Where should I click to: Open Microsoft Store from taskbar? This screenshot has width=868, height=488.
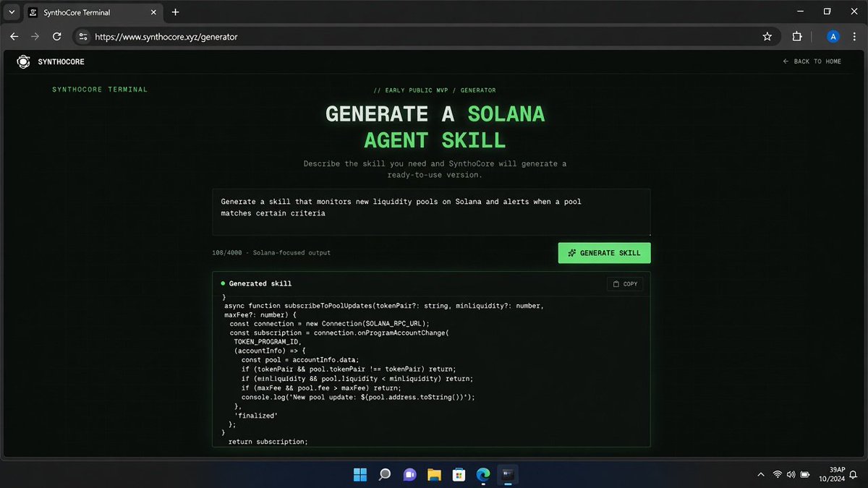tap(459, 474)
